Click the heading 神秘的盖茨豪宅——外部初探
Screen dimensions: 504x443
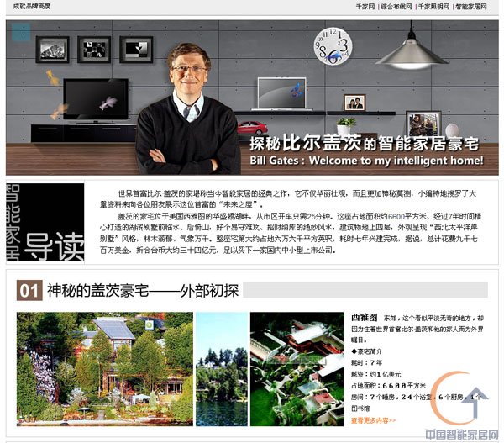(x=143, y=290)
